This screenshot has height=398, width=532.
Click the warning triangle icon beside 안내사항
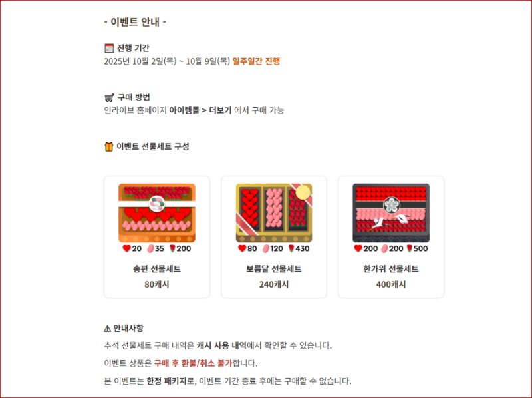107,328
